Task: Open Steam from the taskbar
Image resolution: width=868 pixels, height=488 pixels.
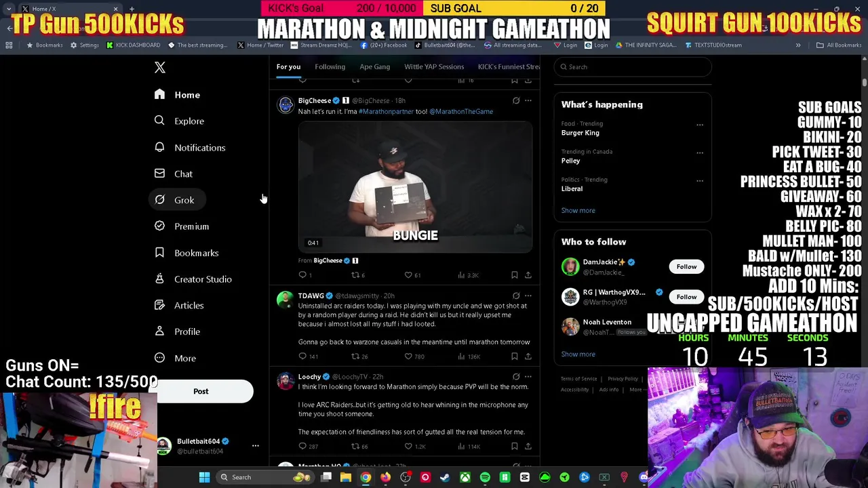Action: [x=445, y=477]
